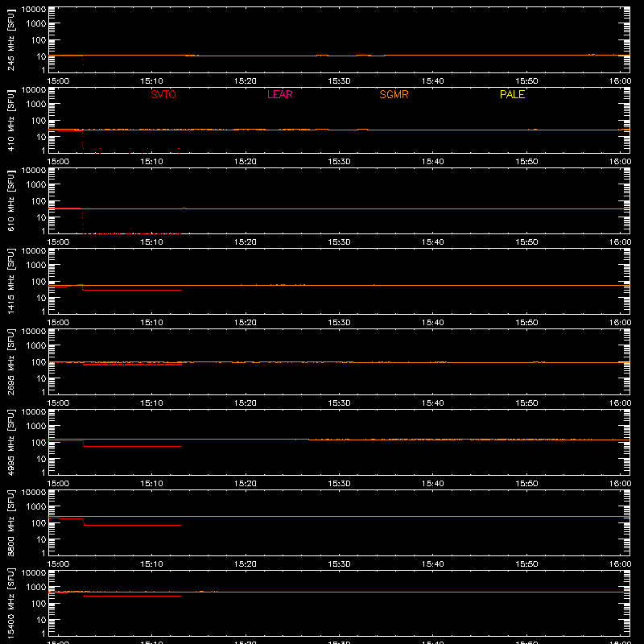Click the 1000 tick label on 4995 MHz axis
Screen dimensions: 644x644
36,427
